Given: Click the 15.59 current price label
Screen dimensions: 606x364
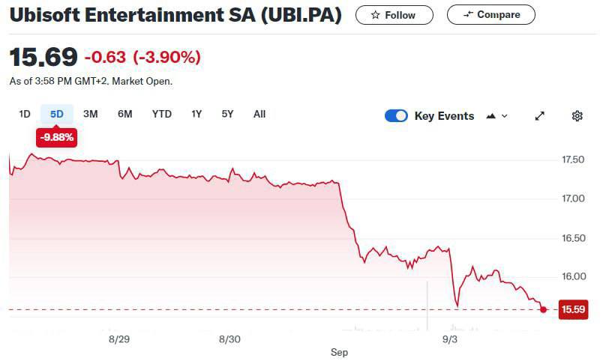Looking at the screenshot, I should coord(573,309).
